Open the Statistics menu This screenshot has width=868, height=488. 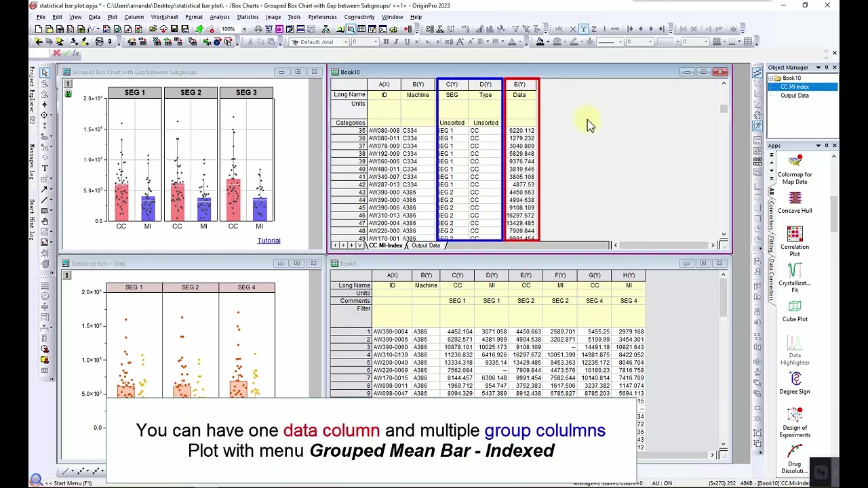[248, 17]
